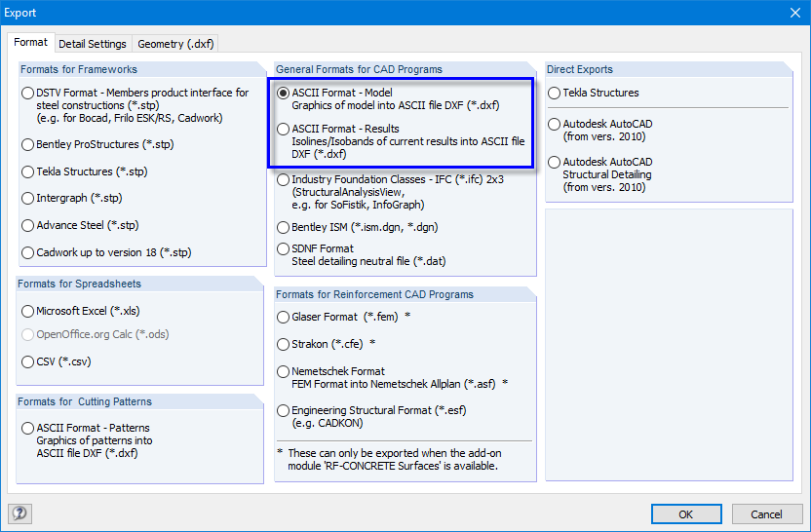
Task: Choose Tekla Structures (*.stp) framework format
Action: point(27,171)
